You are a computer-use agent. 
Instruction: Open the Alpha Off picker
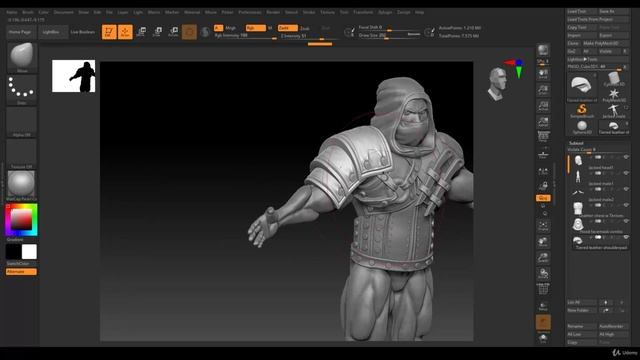click(22, 121)
